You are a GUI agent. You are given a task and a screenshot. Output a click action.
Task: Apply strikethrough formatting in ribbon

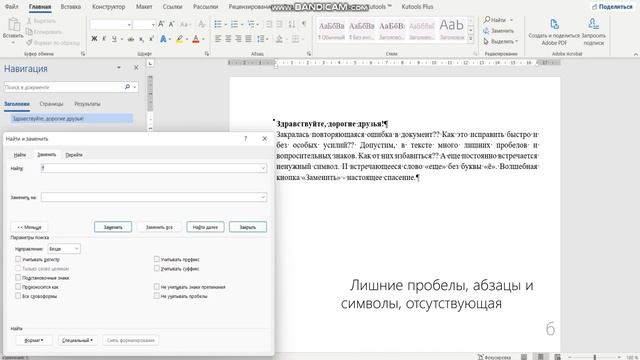coord(131,39)
